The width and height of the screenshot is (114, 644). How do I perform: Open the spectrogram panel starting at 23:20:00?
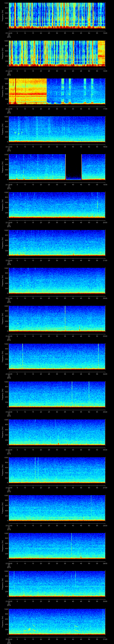tap(57, 243)
